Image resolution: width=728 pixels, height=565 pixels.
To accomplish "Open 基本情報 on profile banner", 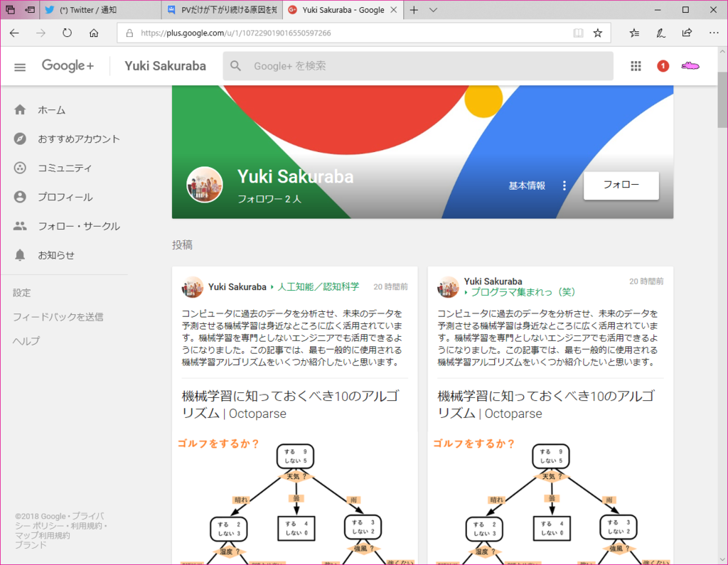I will [x=527, y=185].
